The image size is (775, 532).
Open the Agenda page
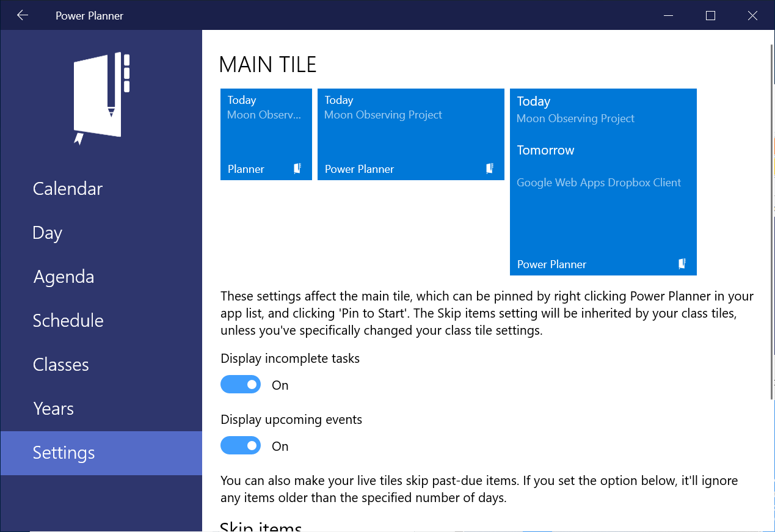(101, 277)
